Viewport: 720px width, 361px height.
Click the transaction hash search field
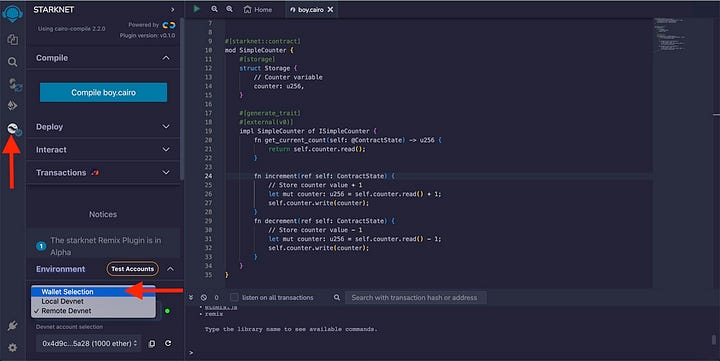416,298
